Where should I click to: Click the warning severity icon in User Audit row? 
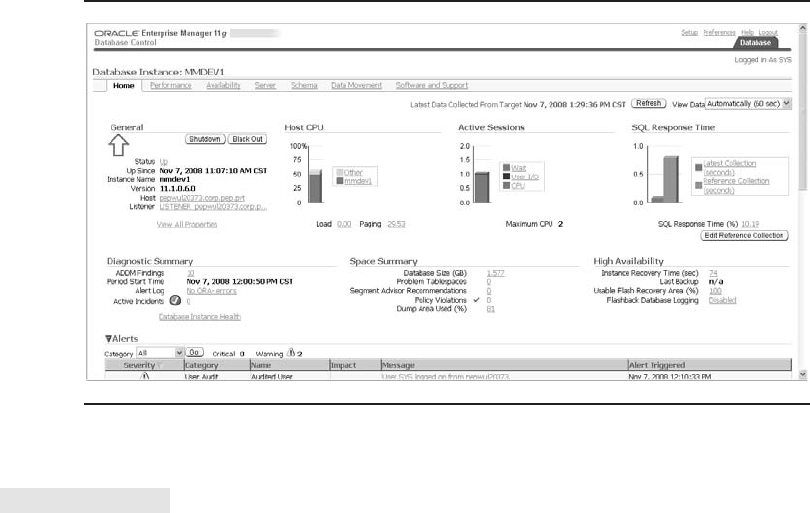[x=145, y=376]
